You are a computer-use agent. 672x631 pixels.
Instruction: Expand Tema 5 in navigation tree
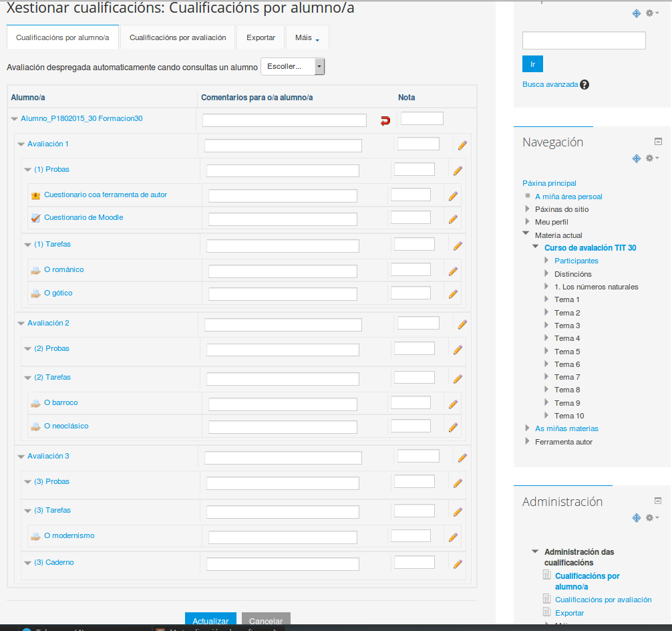(547, 352)
